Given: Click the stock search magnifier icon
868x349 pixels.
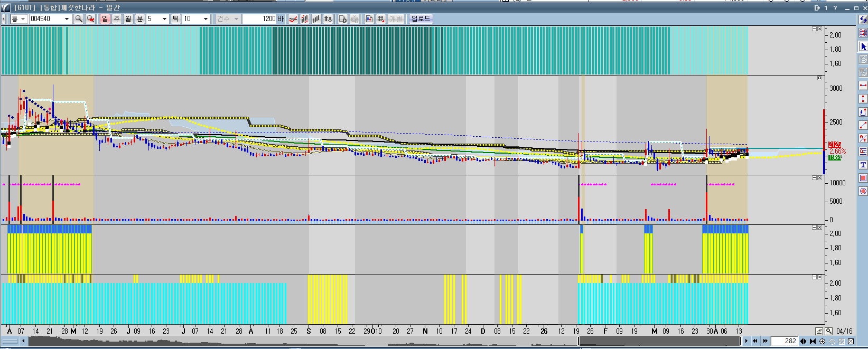Looking at the screenshot, I should coord(79,19).
